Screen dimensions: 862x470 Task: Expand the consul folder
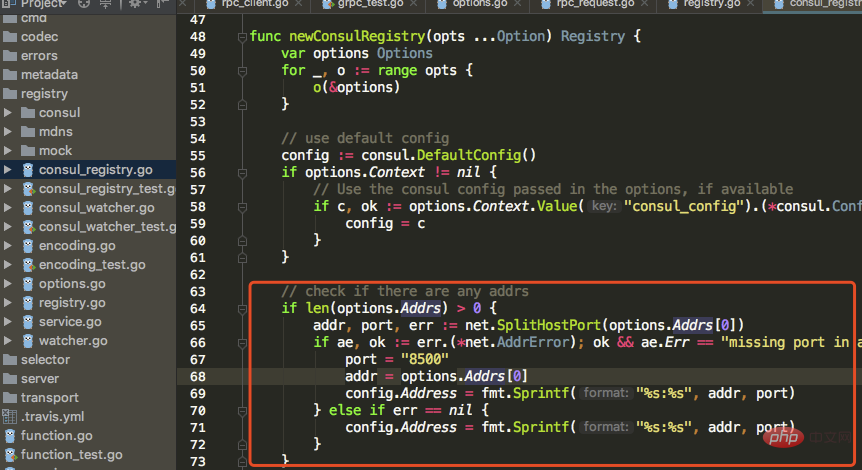point(8,113)
